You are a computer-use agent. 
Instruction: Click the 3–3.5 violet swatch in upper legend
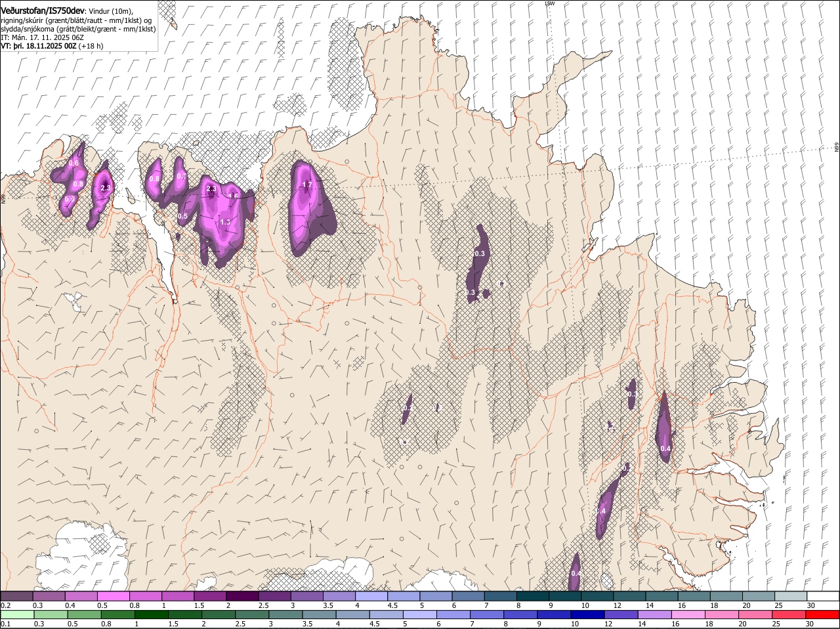[x=307, y=596]
